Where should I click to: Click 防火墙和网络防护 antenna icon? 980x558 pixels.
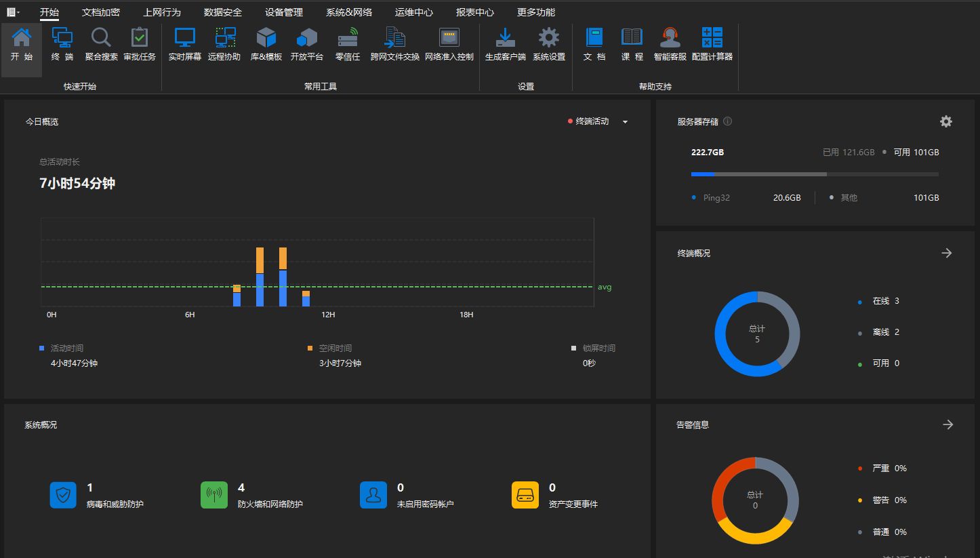pyautogui.click(x=214, y=495)
